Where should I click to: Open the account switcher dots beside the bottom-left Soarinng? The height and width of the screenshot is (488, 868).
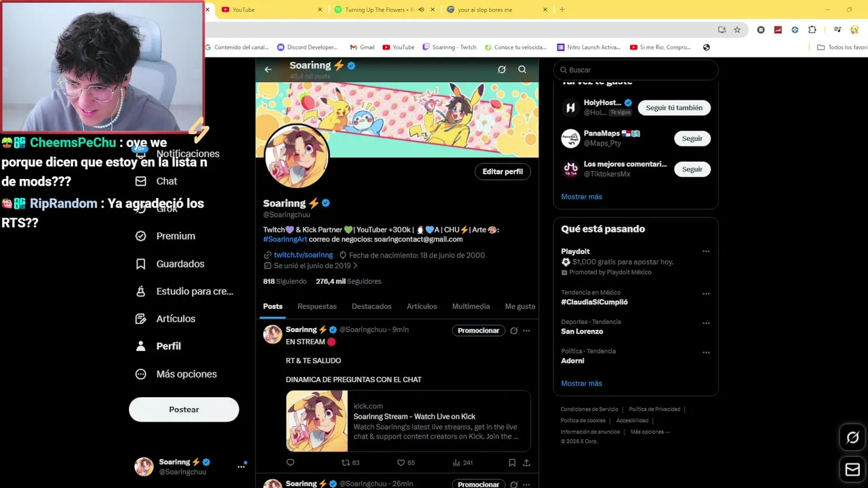(241, 466)
